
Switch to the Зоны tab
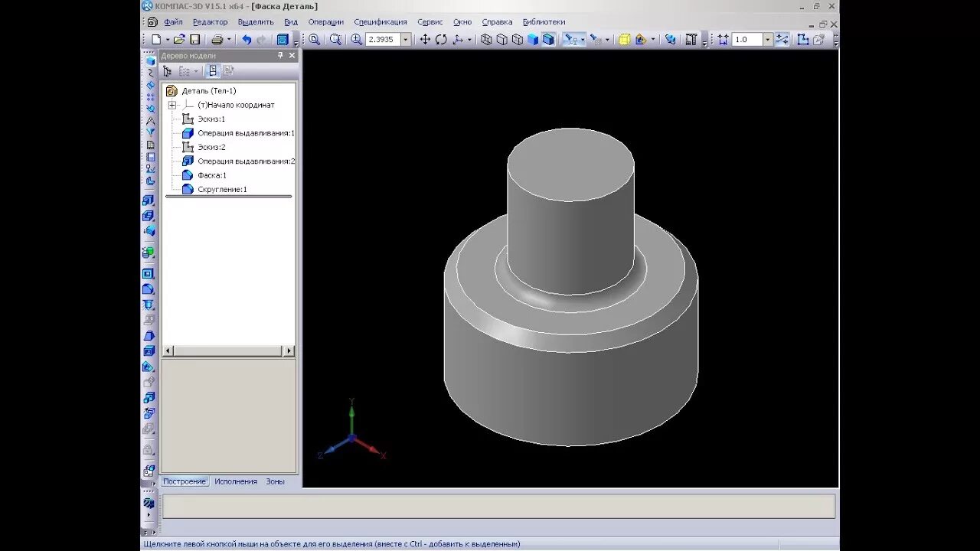(x=276, y=481)
